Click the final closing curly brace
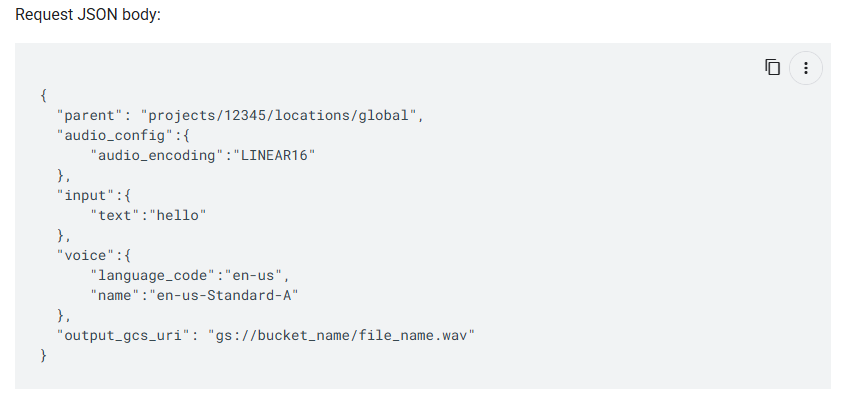This screenshot has width=848, height=402. (44, 355)
